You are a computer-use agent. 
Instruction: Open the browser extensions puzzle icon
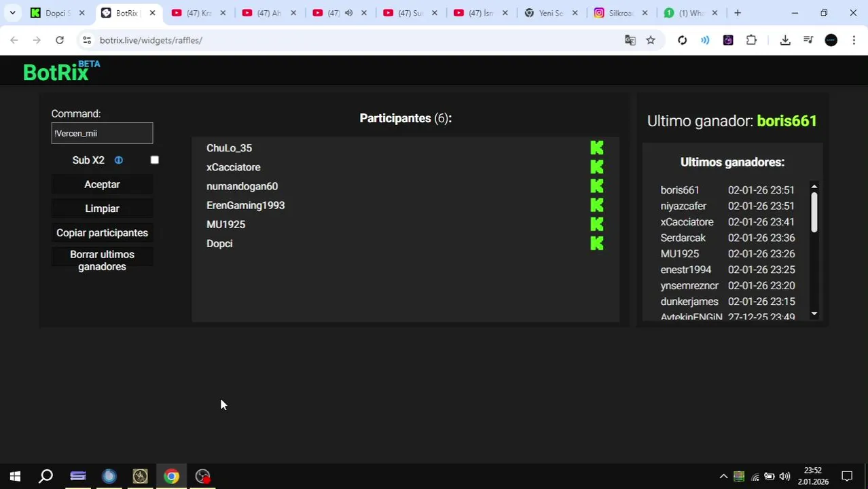pyautogui.click(x=751, y=40)
